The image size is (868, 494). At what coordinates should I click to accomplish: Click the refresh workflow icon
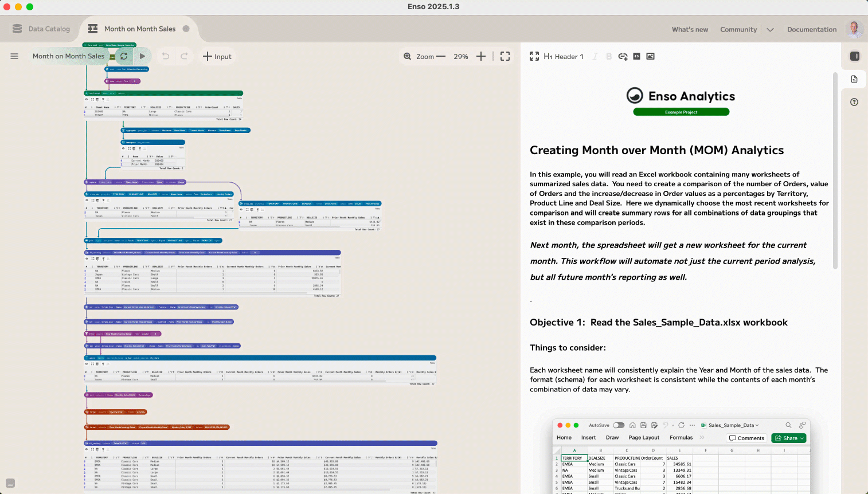pyautogui.click(x=124, y=56)
